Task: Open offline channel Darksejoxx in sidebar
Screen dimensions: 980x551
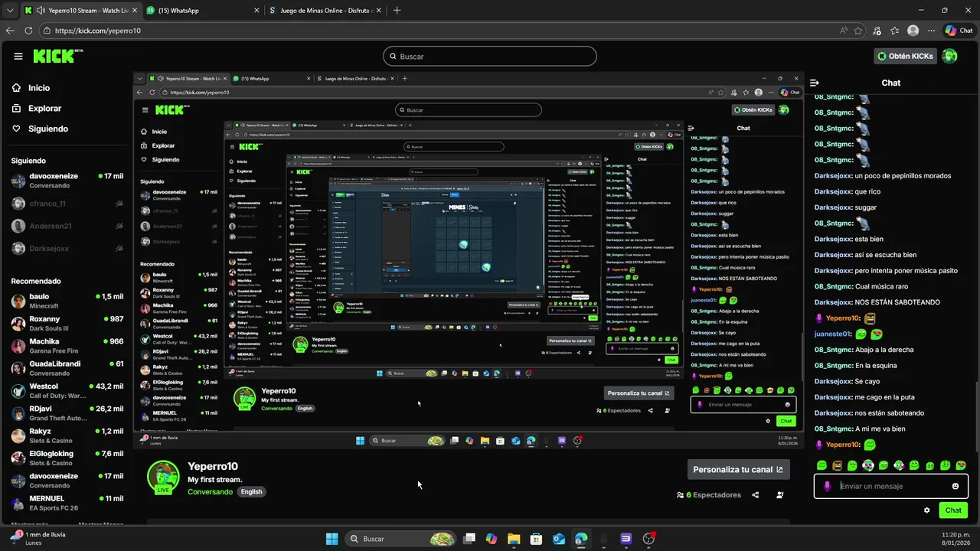Action: [x=67, y=249]
